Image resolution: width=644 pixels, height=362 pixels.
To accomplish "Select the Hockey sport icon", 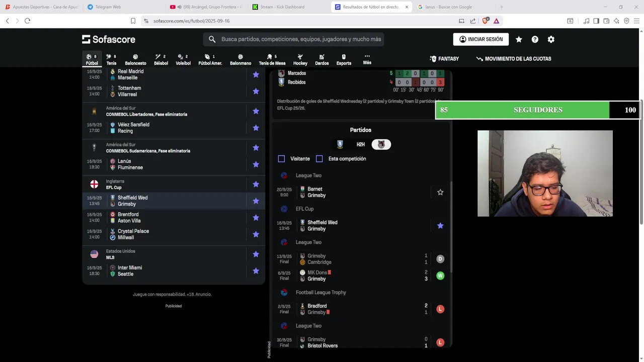I will tap(300, 59).
